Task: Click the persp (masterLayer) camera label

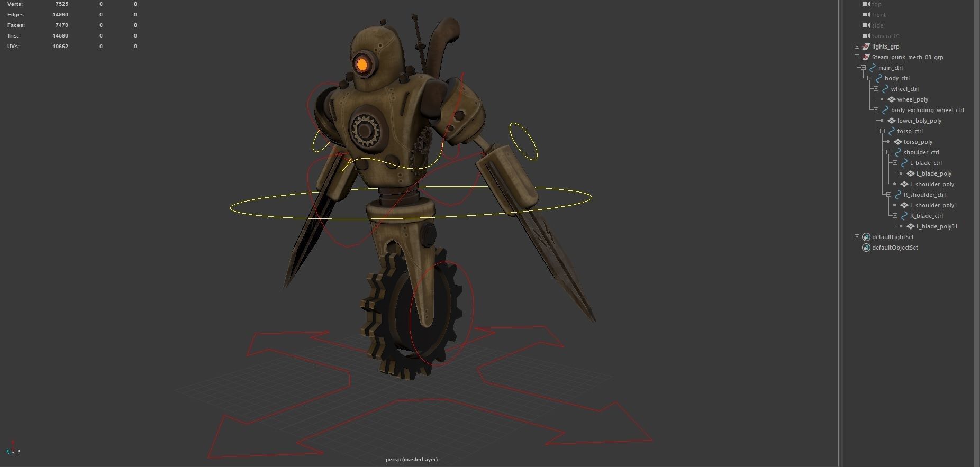Action: point(412,460)
